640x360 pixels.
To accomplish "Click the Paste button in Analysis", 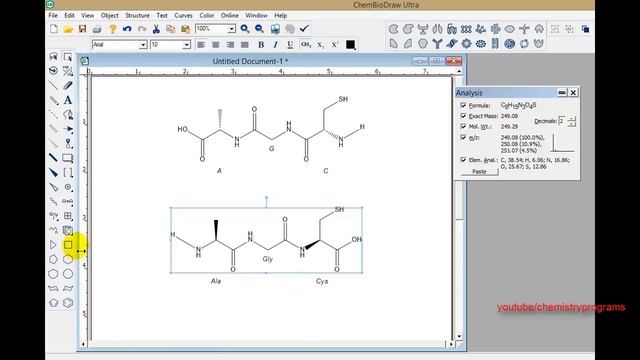I will pyautogui.click(x=480, y=172).
